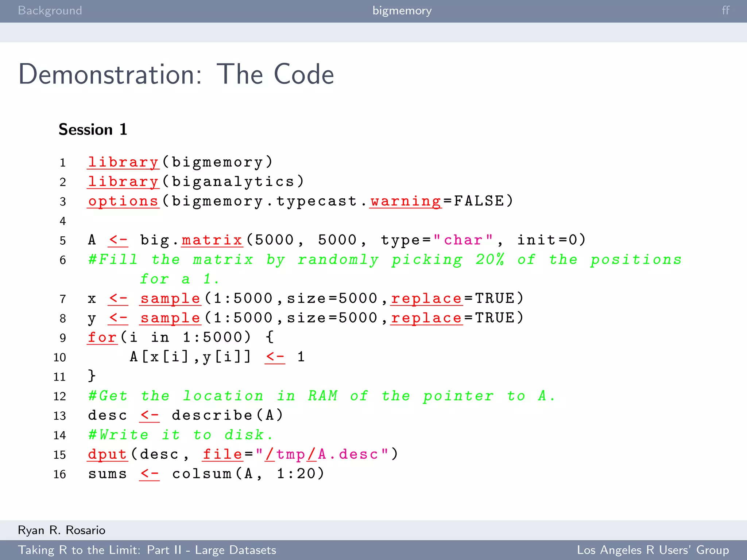Click Los Angeles R Users' Group footer
The image size is (747, 560).
pyautogui.click(x=653, y=550)
